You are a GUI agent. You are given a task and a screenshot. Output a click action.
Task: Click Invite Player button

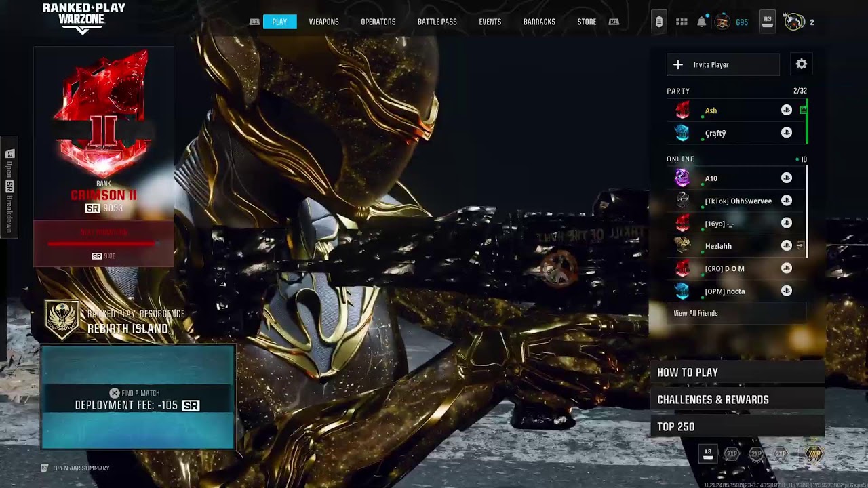pyautogui.click(x=723, y=64)
